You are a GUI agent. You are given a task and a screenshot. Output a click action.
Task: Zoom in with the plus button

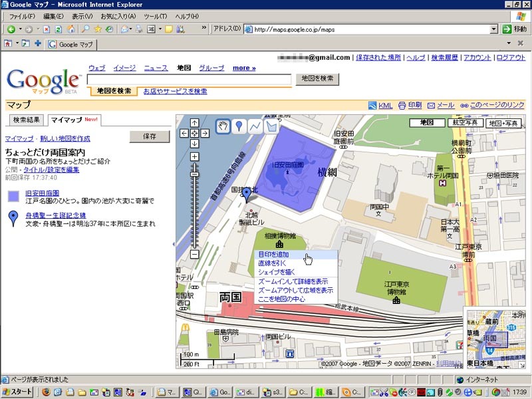(194, 157)
